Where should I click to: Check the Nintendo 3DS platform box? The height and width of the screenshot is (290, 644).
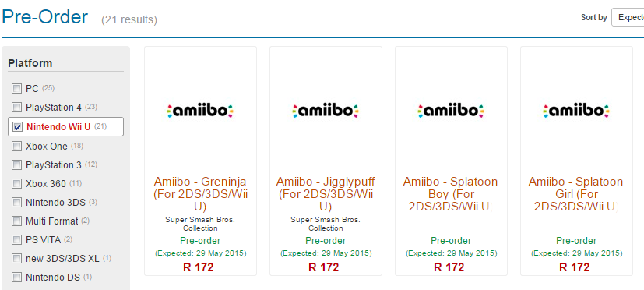tap(17, 203)
